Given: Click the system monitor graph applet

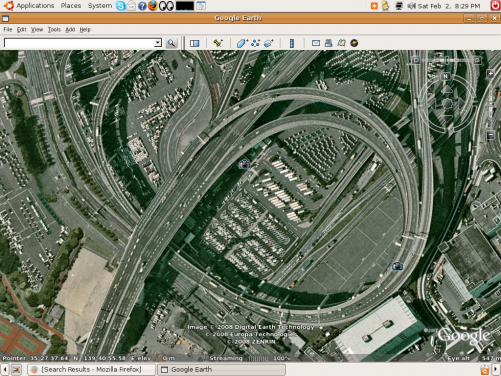Looking at the screenshot, I should coord(185,6).
